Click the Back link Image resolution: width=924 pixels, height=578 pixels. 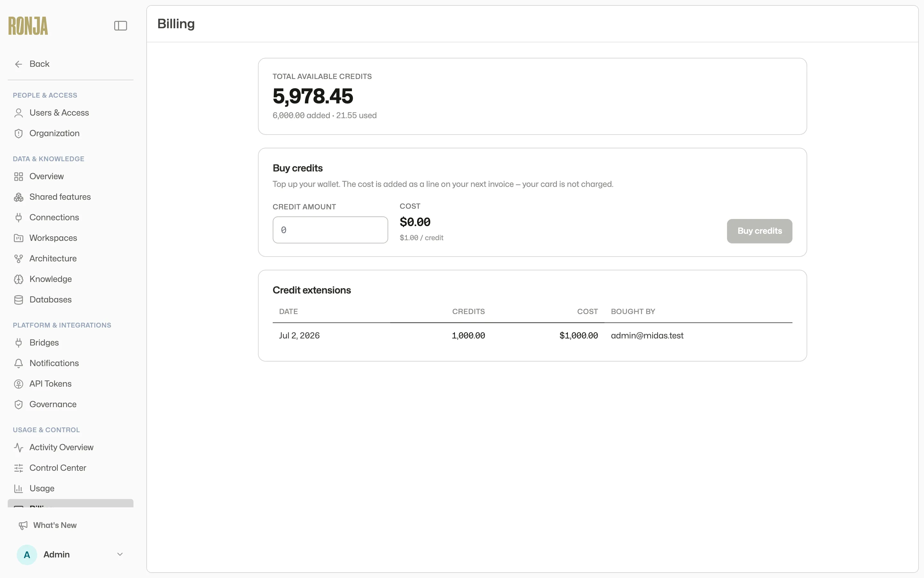tap(70, 64)
